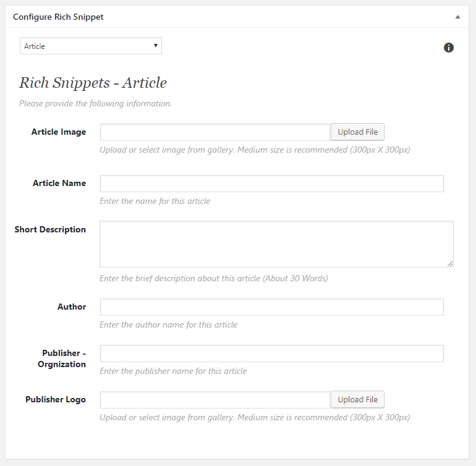Viewport: 476px width, 466px height.
Task: Click the Article Name field label
Action: click(x=59, y=183)
